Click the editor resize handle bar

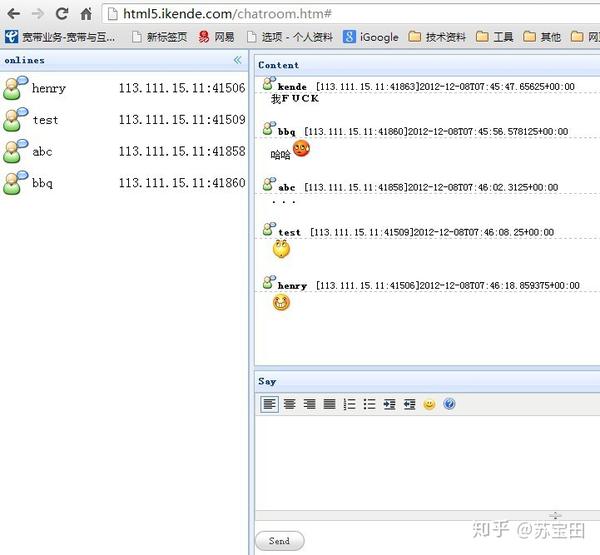(x=427, y=515)
